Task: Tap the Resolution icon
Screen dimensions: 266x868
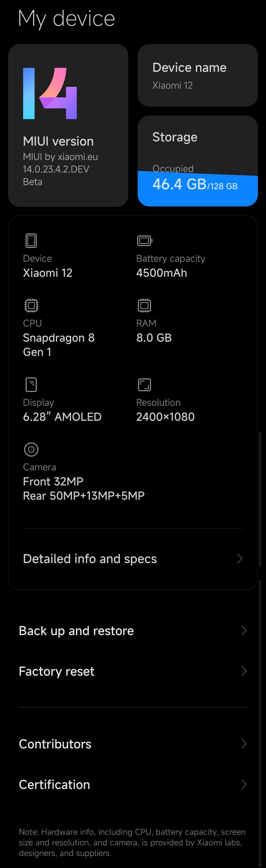Action: (x=145, y=384)
